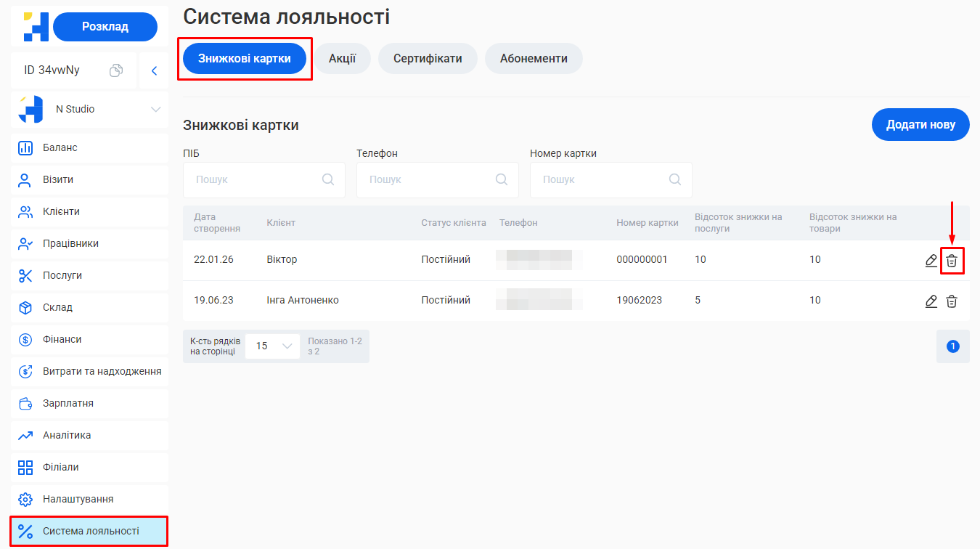Open the Сертифікати tab
Viewport: 980px width, 549px height.
point(428,58)
